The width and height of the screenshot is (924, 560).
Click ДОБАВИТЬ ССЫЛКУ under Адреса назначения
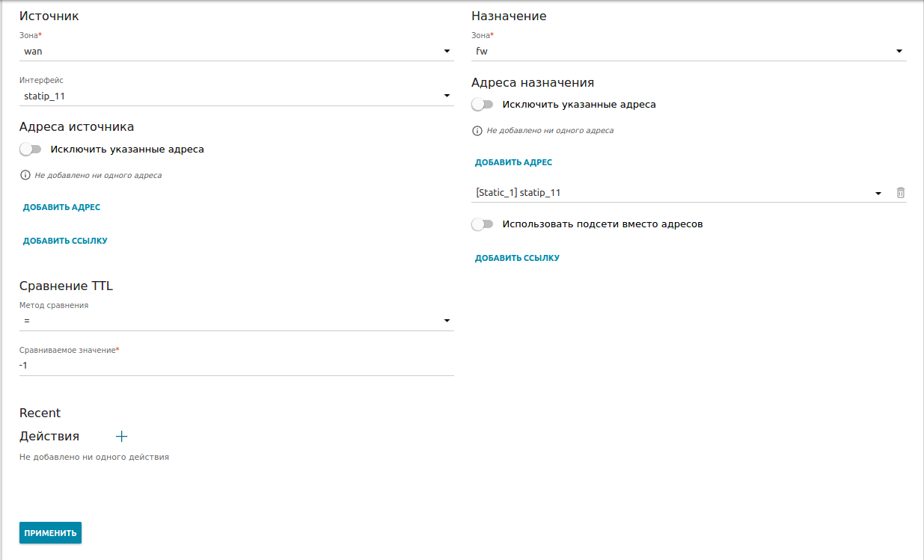click(x=517, y=258)
